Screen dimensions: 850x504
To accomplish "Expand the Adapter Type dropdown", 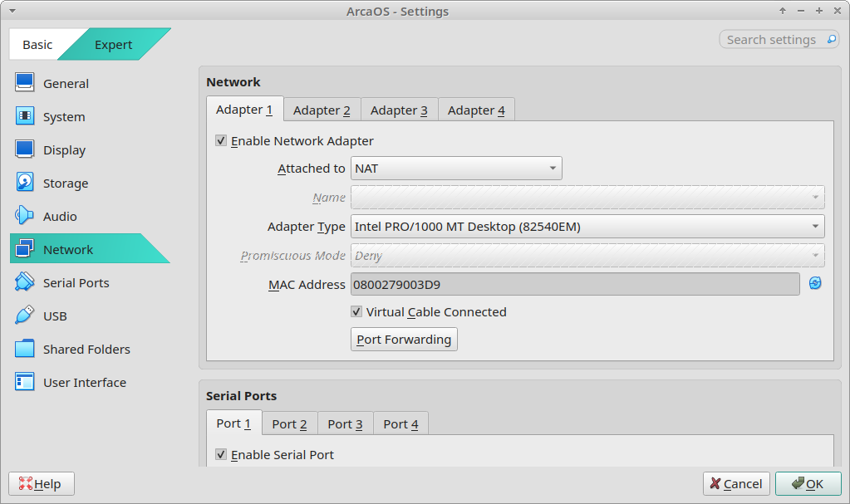I will 587,226.
